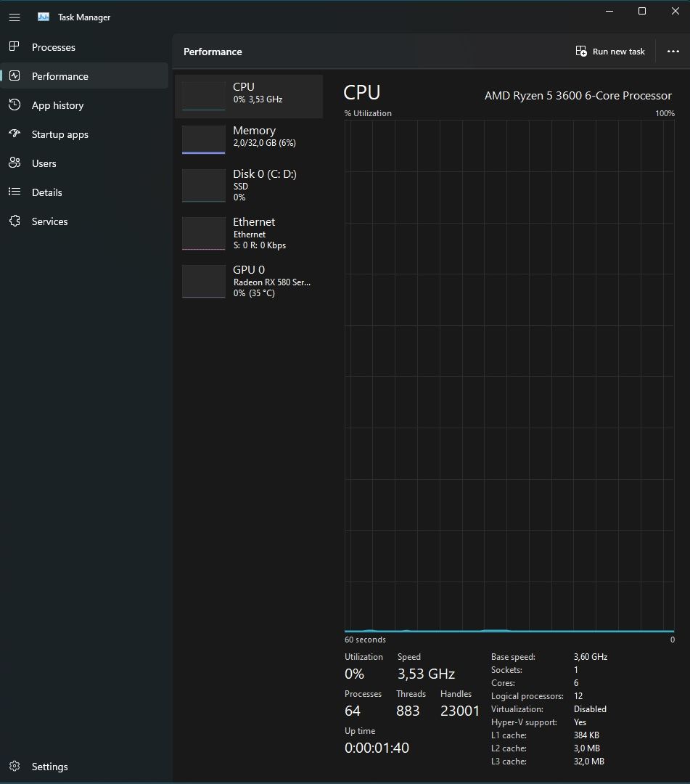
Task: Click the Processes grid icon
Action: pos(15,46)
